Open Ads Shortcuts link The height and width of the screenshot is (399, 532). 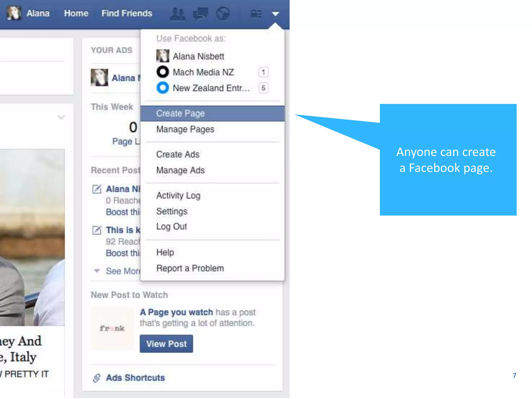[135, 378]
